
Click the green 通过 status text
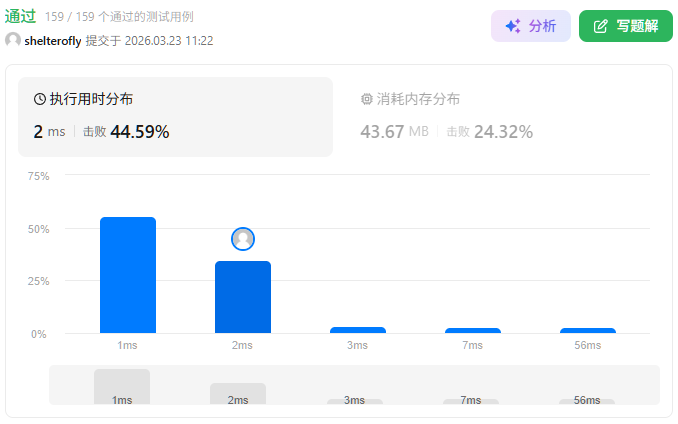point(21,16)
